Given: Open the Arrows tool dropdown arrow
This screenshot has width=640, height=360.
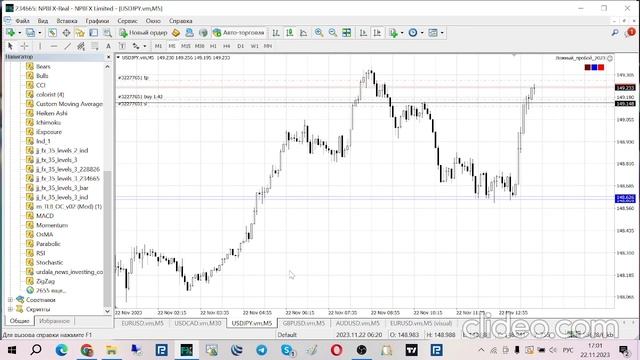Looking at the screenshot, I should (144, 46).
